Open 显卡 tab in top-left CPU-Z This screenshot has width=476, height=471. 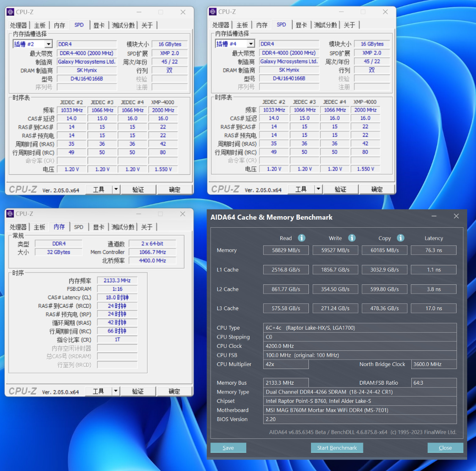click(99, 25)
